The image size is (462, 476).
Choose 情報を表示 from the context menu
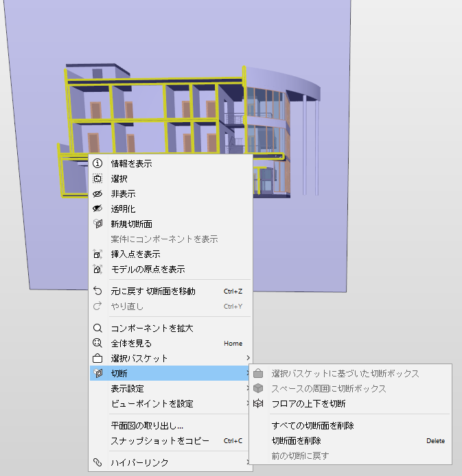[171, 163]
